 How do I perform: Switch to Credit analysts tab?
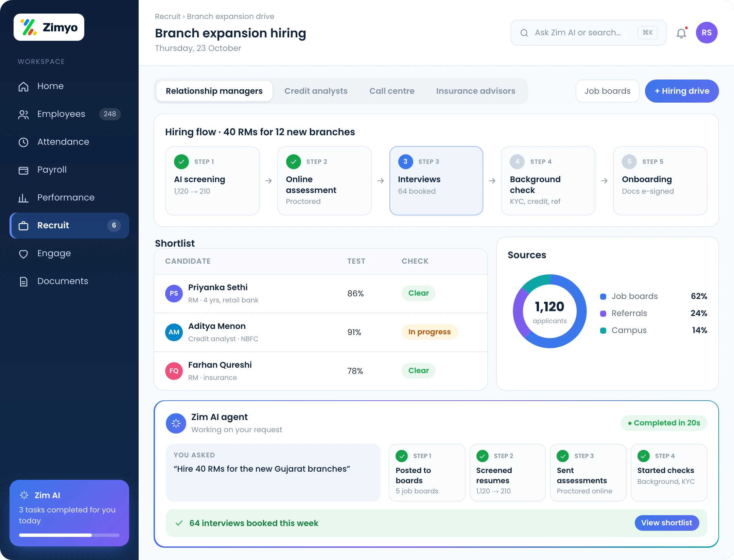(316, 91)
